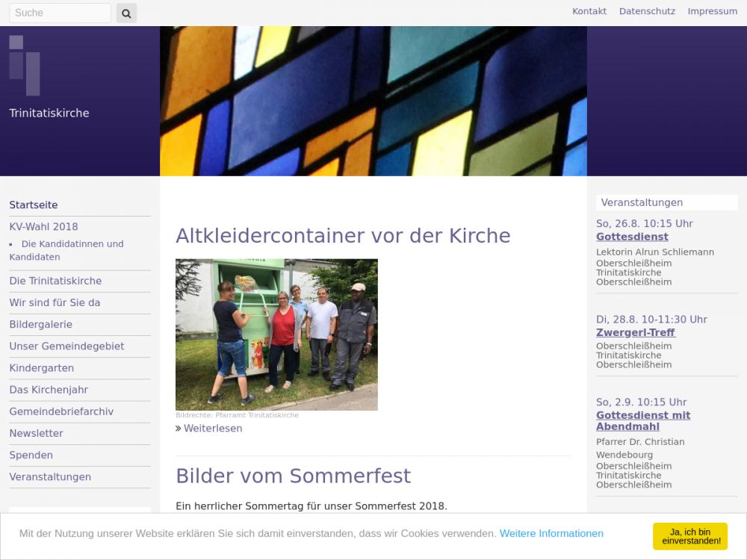The width and height of the screenshot is (747, 560).
Task: Open the Kontakt page
Action: point(589,11)
